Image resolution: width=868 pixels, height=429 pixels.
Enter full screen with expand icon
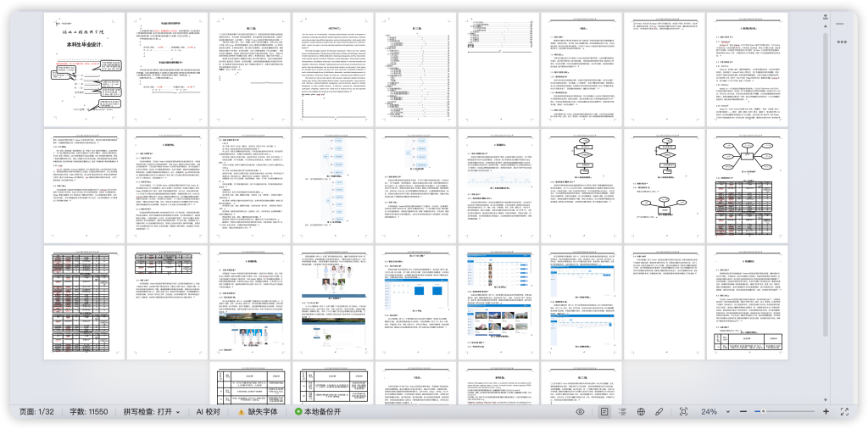[x=845, y=412]
